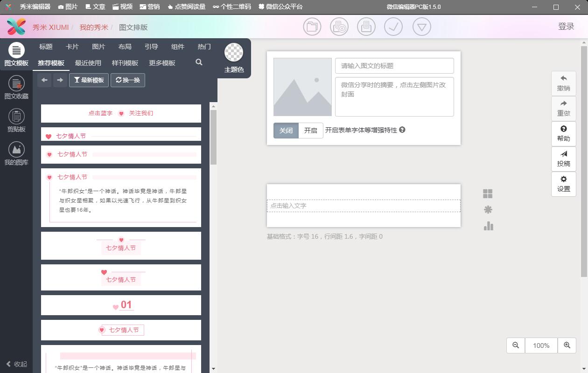
Task: Switch to 推荐模板 tab
Action: (x=51, y=63)
